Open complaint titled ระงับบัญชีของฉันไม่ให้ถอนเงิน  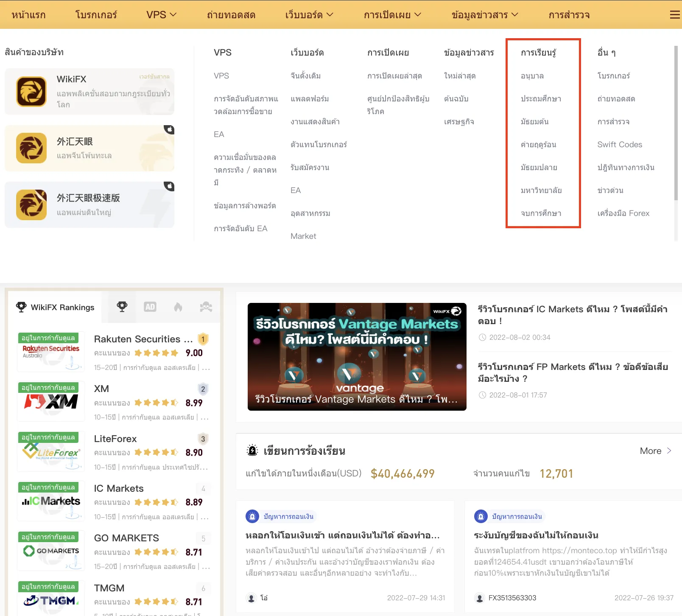click(536, 535)
